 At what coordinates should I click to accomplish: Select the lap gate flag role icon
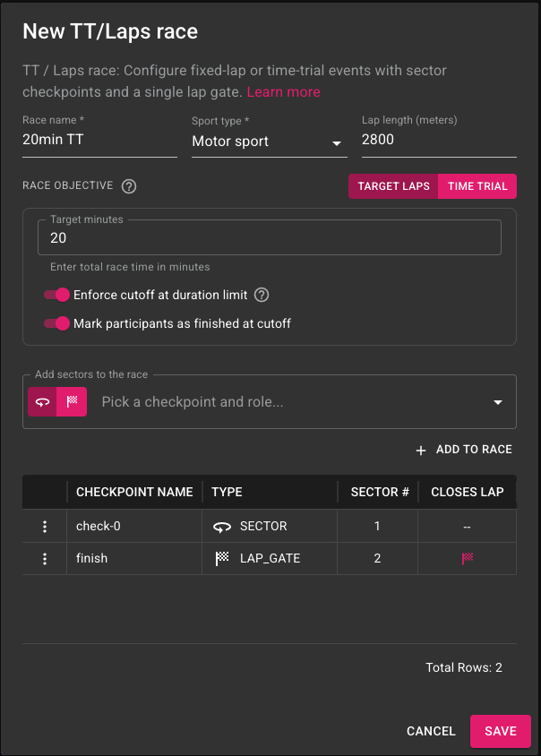[x=72, y=401]
